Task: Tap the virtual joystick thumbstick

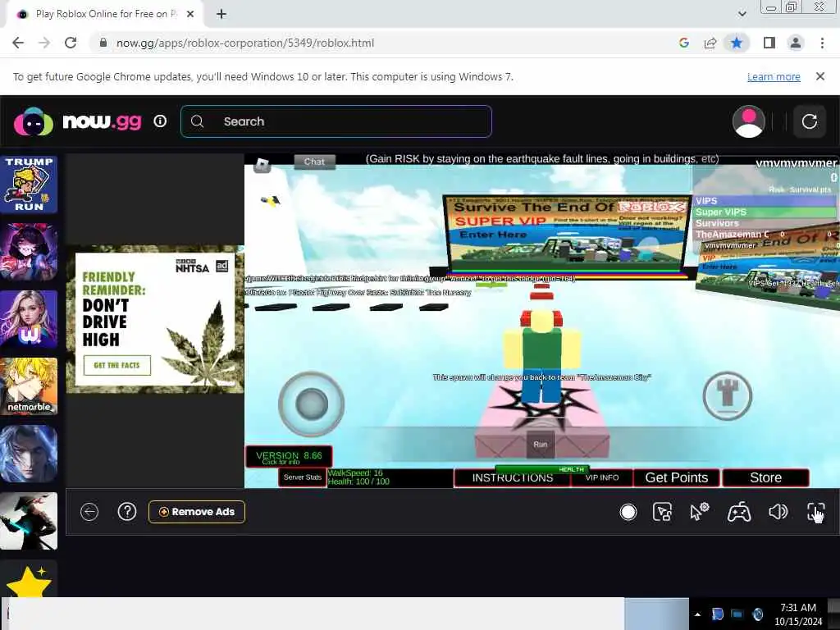Action: coord(311,404)
